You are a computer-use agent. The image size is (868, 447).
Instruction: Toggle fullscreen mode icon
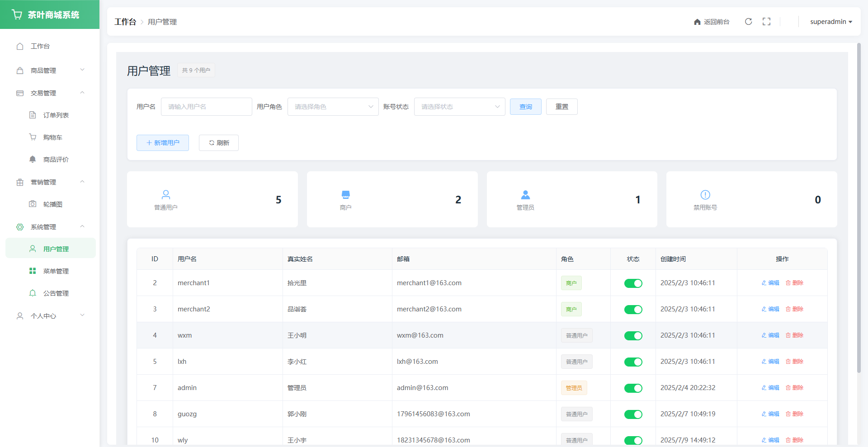coord(766,22)
